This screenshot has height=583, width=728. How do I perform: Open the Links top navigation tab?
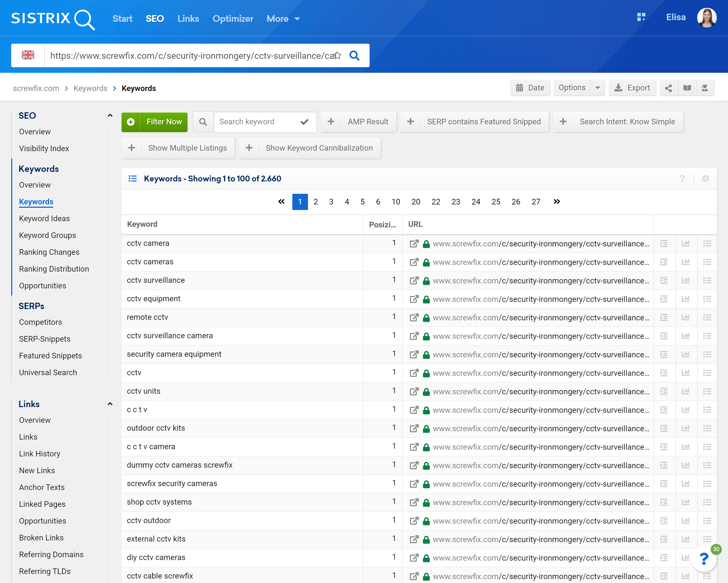pos(188,19)
